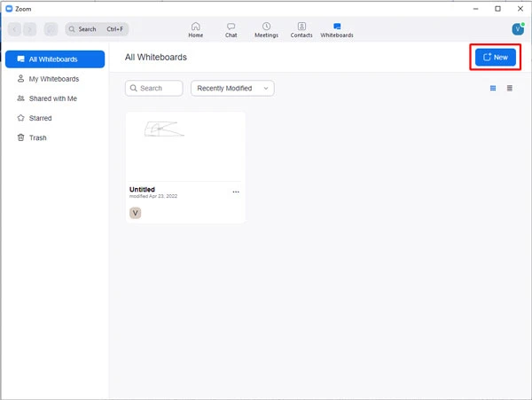Image resolution: width=532 pixels, height=400 pixels.
Task: Open the Chat tab icon
Action: [x=231, y=27]
